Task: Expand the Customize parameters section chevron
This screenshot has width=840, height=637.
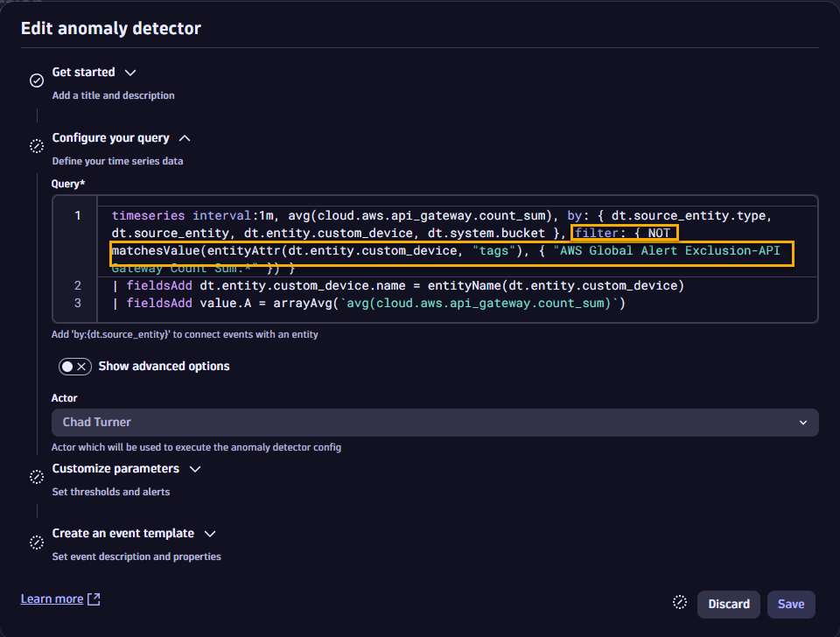Action: 195,469
